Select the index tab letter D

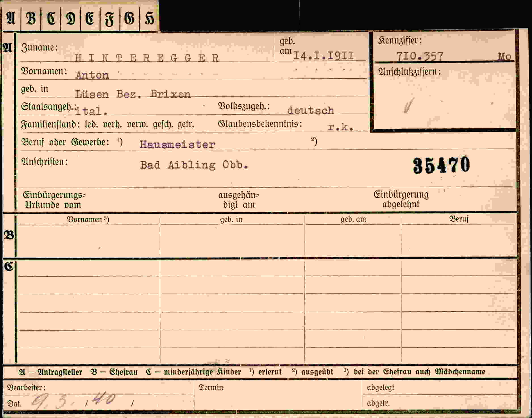[71, 19]
